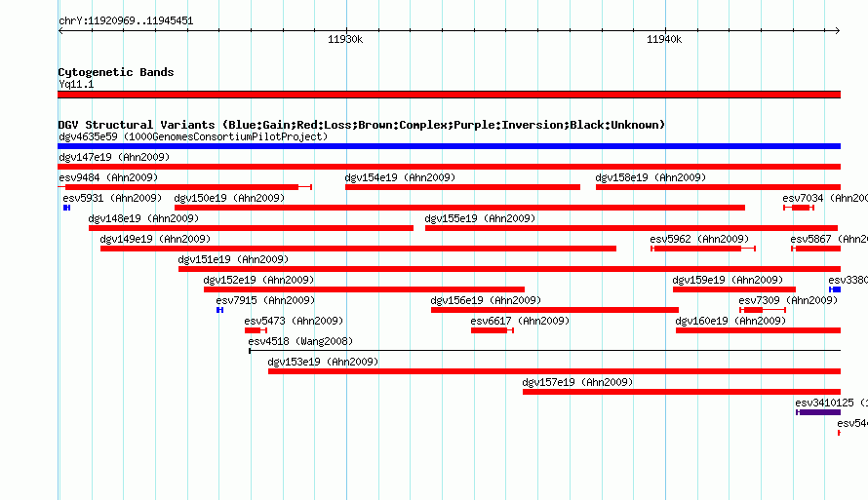
Task: Click the esv7309 variant glyph
Action: (763, 310)
